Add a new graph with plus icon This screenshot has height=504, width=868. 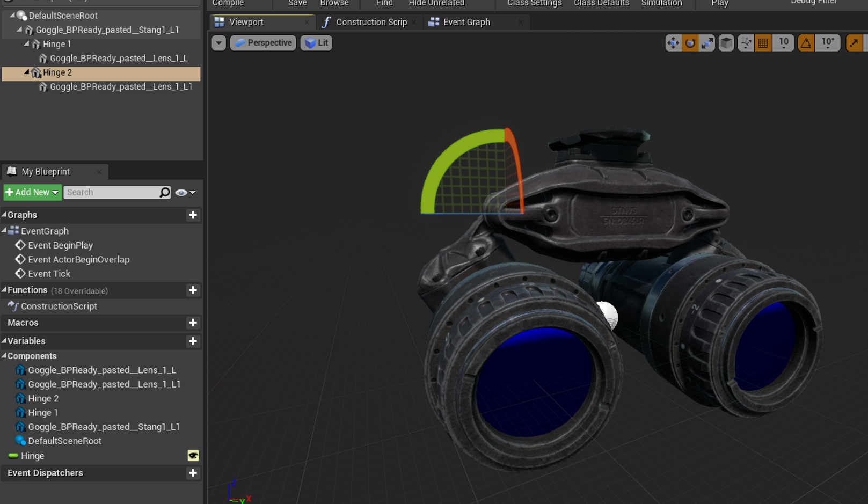point(193,215)
